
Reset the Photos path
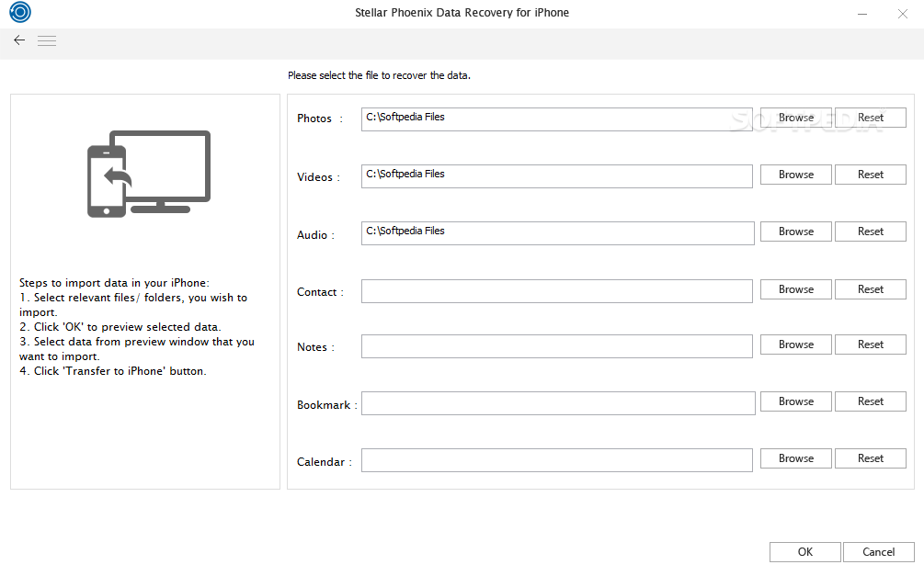[871, 118]
